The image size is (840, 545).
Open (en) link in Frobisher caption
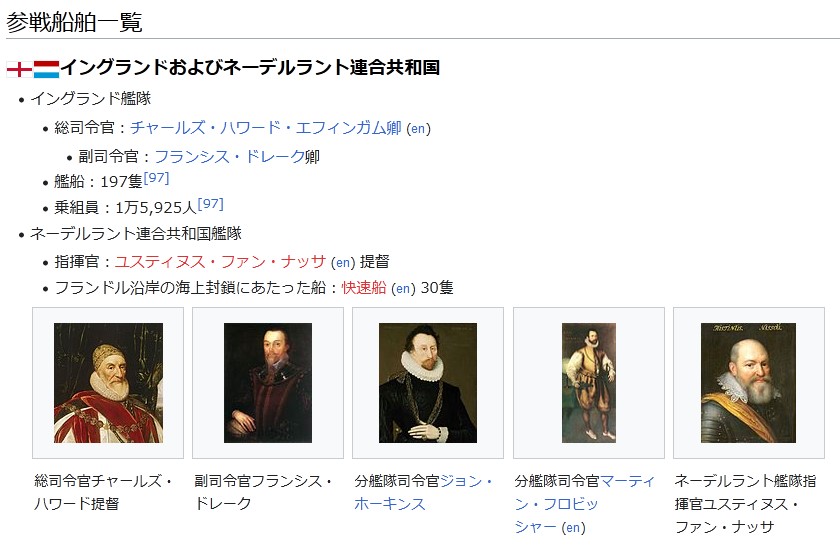point(573,528)
